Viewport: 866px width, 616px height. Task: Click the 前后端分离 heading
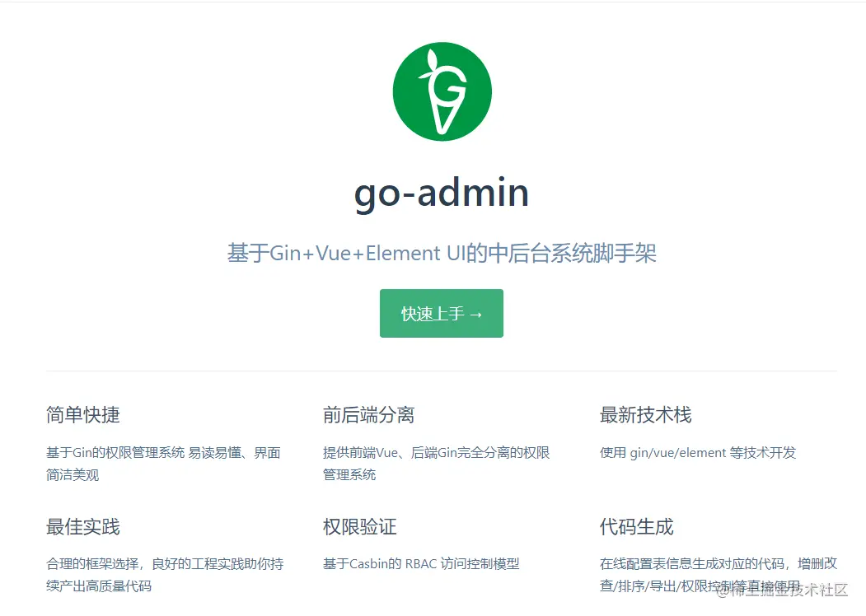click(368, 414)
